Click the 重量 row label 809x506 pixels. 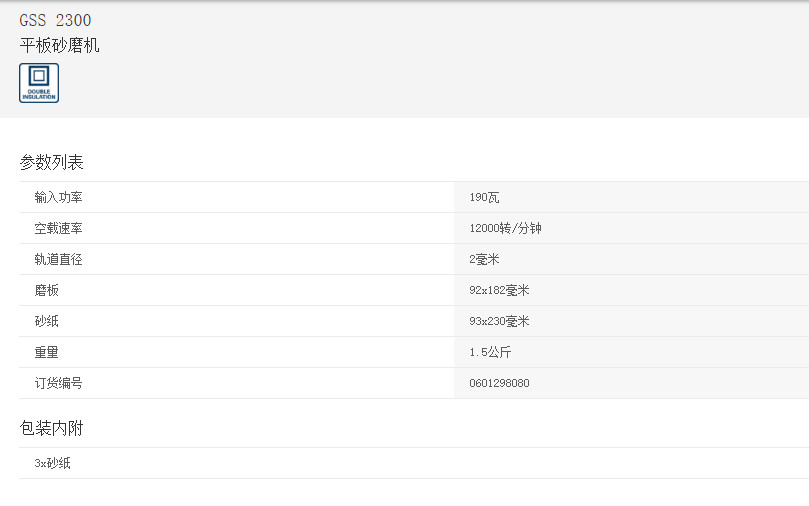pyautogui.click(x=46, y=353)
